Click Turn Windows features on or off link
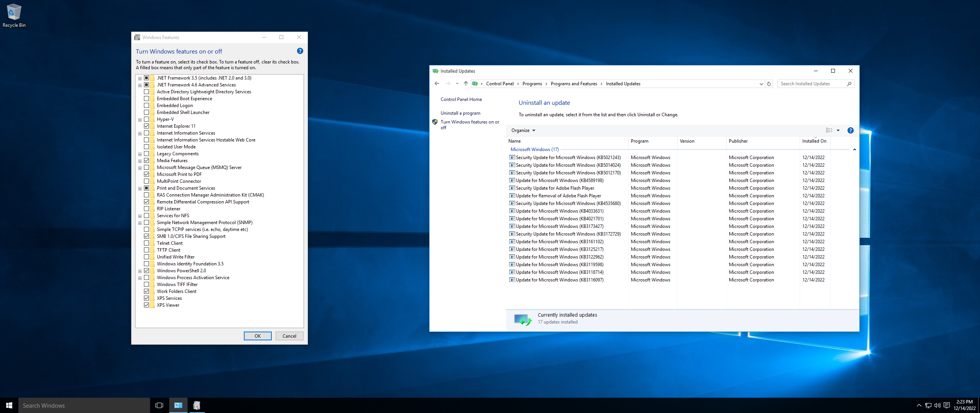The image size is (980, 413). pyautogui.click(x=470, y=125)
